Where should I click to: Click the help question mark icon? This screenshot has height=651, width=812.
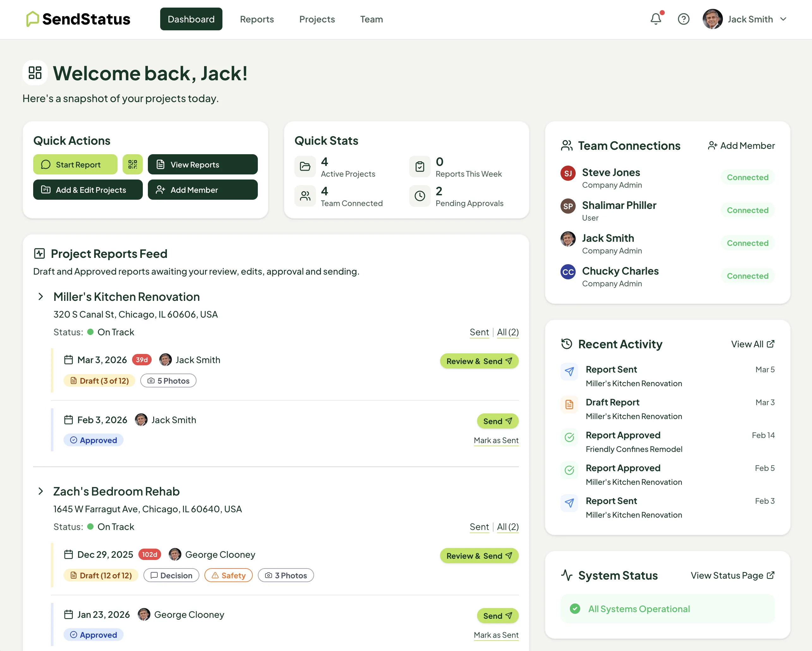point(684,19)
